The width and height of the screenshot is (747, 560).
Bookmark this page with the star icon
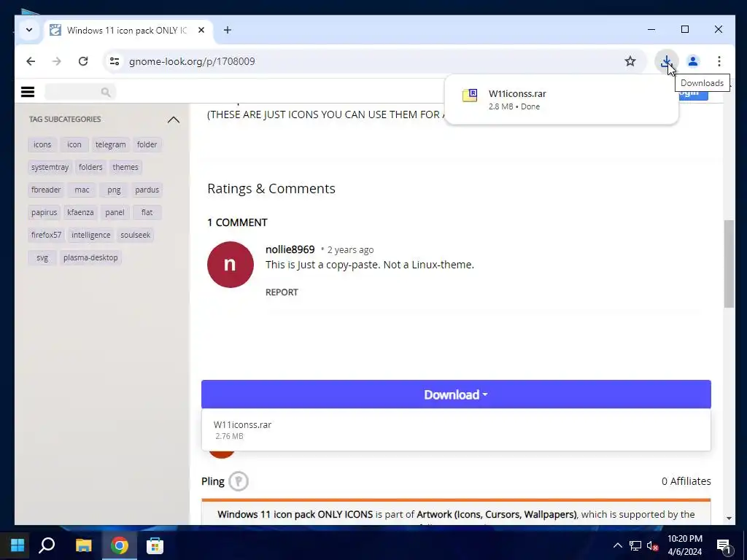click(x=630, y=61)
